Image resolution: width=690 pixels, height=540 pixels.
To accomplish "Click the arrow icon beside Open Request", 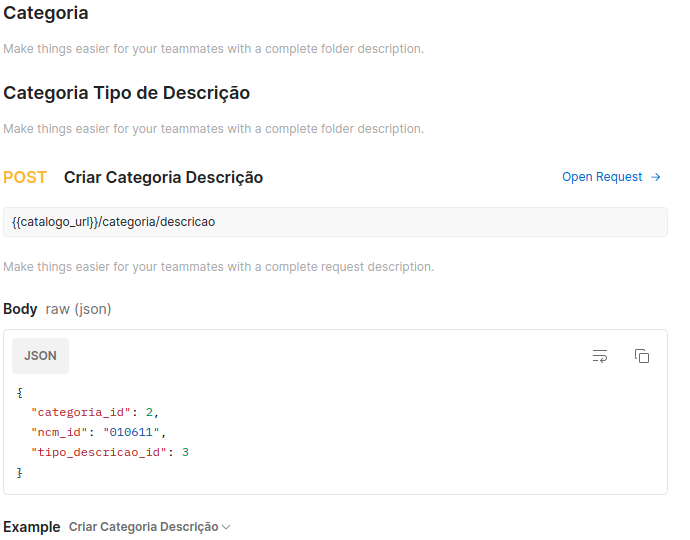I will [656, 177].
